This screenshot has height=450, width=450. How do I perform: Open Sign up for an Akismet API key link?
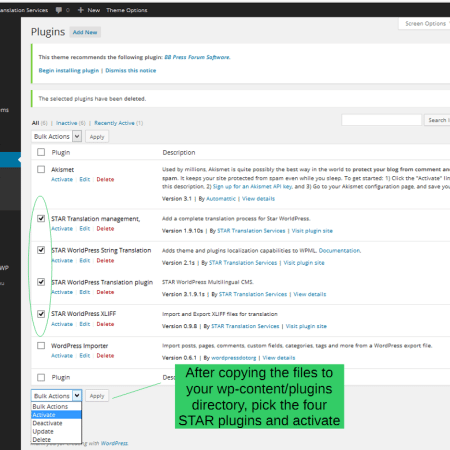(x=252, y=187)
